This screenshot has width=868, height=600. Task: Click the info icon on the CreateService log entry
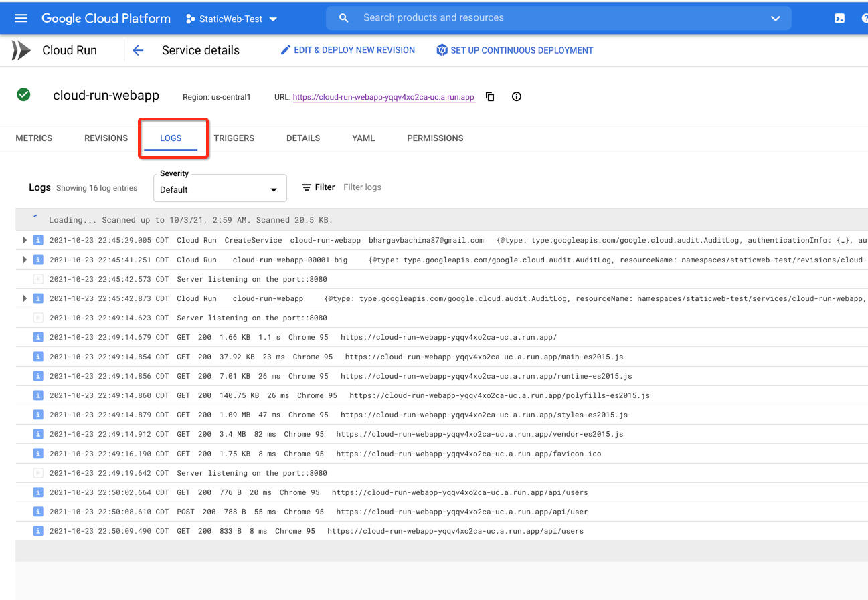coord(37,239)
